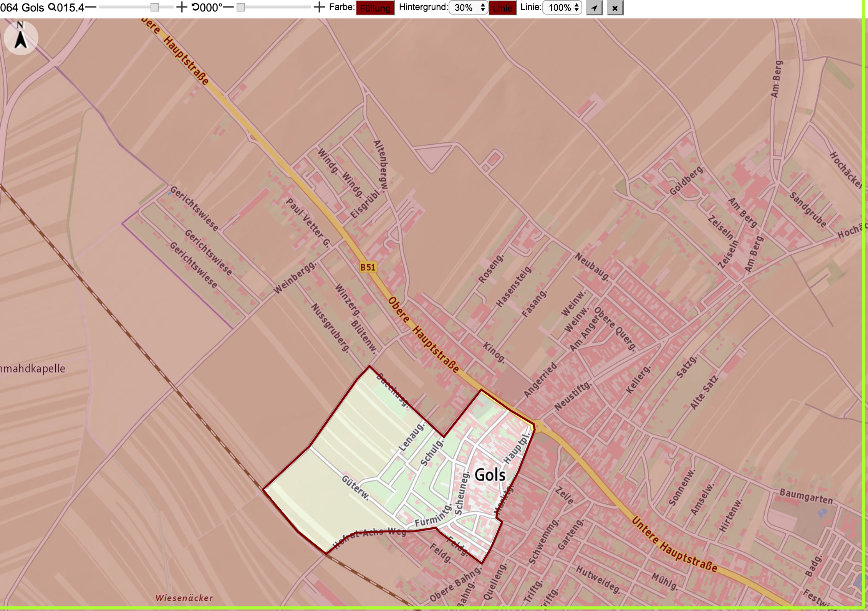Image resolution: width=868 pixels, height=611 pixels.
Task: Click the magnifier zoom icon
Action: click(51, 7)
